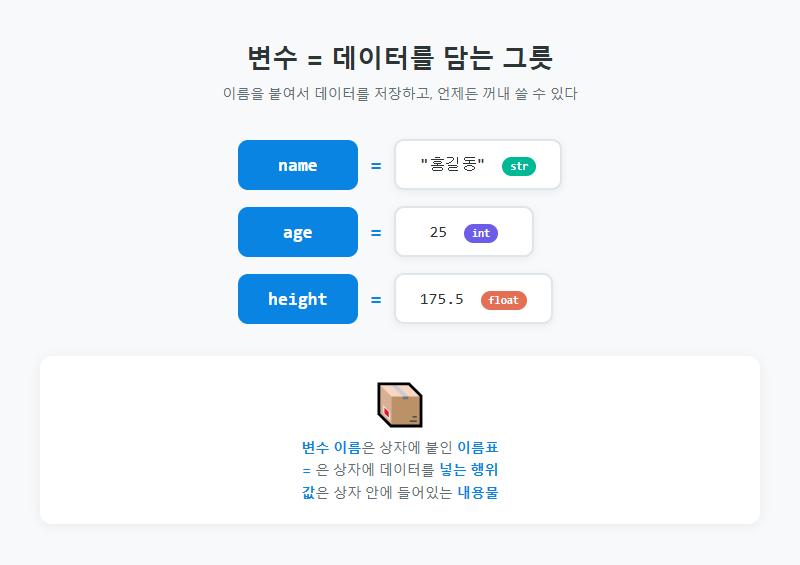Click the highlighted word 값

click(308, 493)
